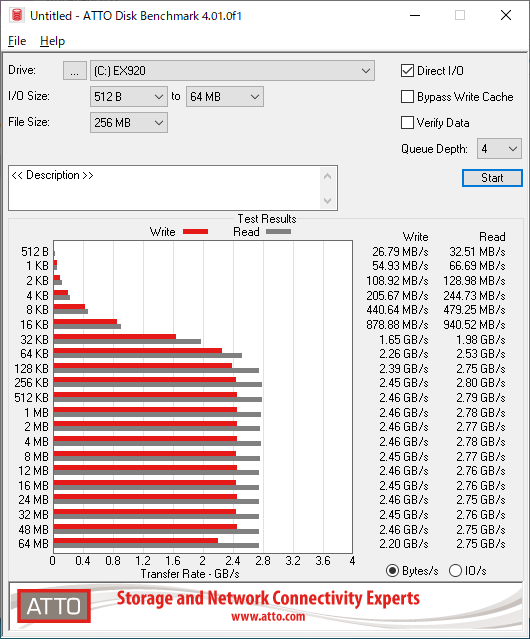Click the 12 MB row label in chart

pos(33,471)
